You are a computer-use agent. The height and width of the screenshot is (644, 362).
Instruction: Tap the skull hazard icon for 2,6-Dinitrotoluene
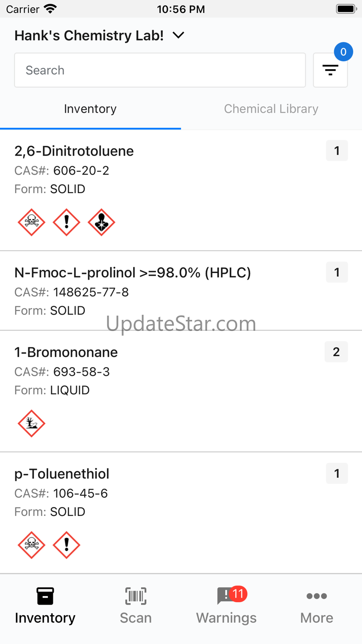(x=32, y=222)
